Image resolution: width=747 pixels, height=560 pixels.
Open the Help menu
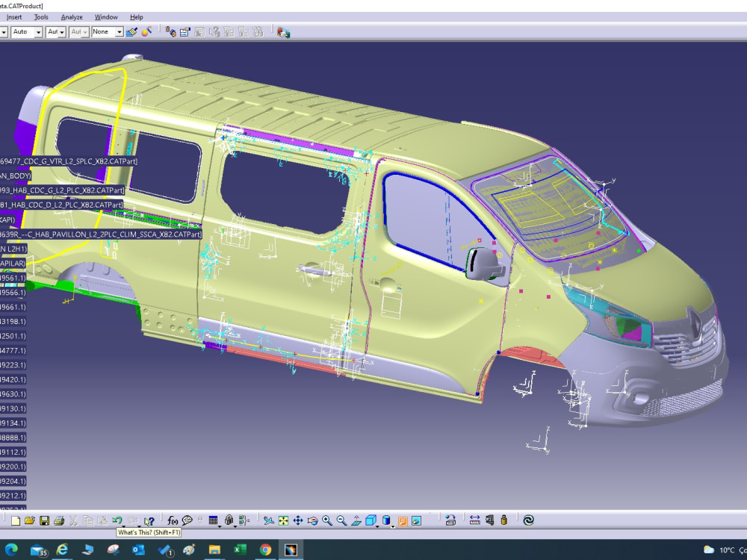pyautogui.click(x=137, y=17)
